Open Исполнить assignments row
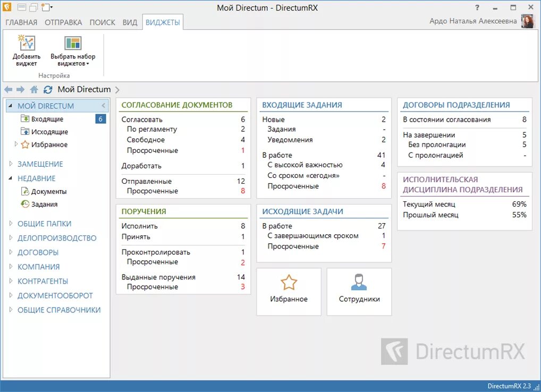Image resolution: width=541 pixels, height=392 pixels. (183, 226)
